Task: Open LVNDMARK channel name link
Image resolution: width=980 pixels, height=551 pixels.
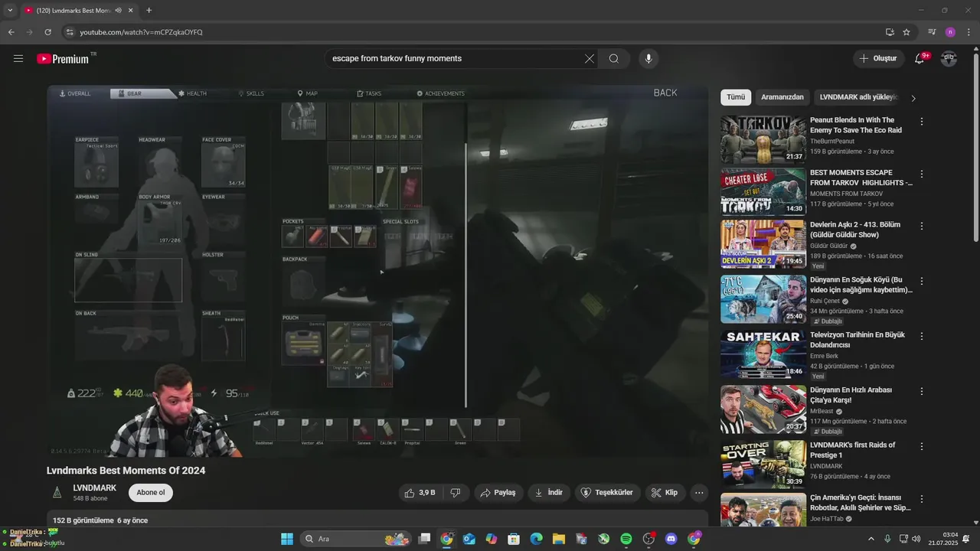Action: (x=95, y=488)
